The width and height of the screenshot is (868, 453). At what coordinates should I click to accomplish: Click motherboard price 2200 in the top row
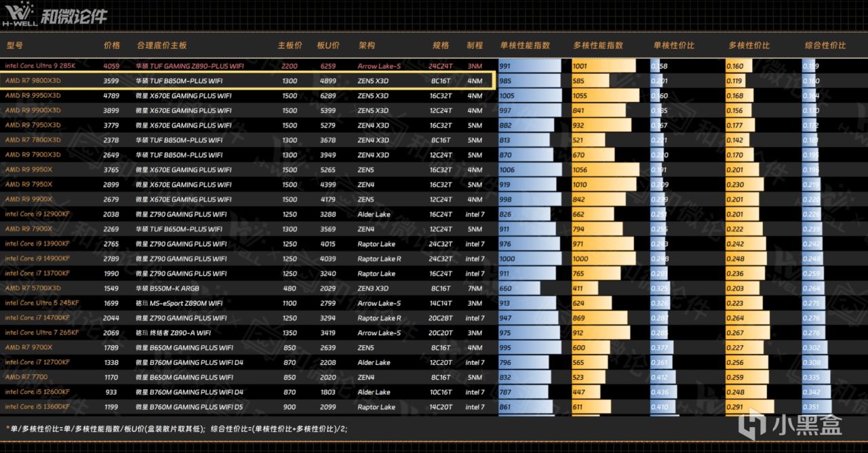(290, 66)
